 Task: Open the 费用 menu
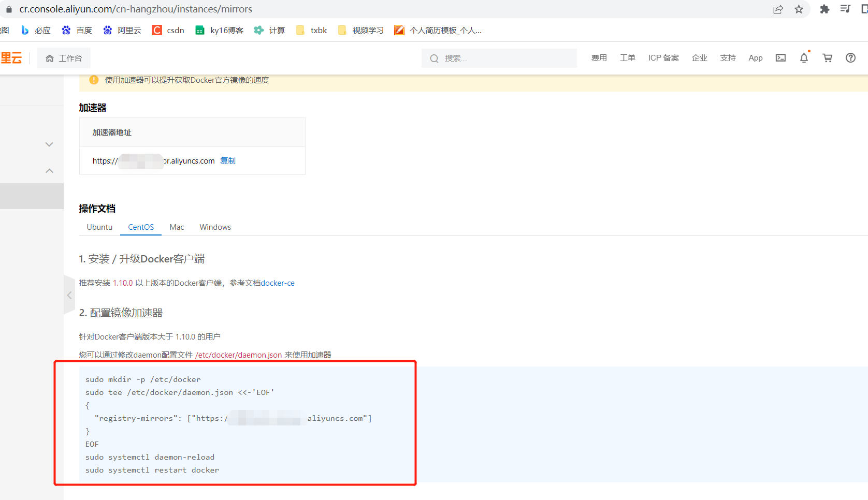599,58
